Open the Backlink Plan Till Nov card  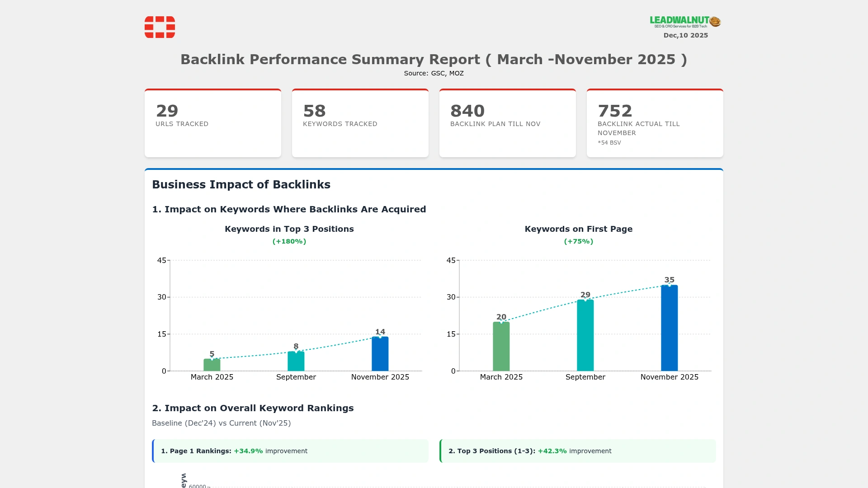click(x=508, y=123)
